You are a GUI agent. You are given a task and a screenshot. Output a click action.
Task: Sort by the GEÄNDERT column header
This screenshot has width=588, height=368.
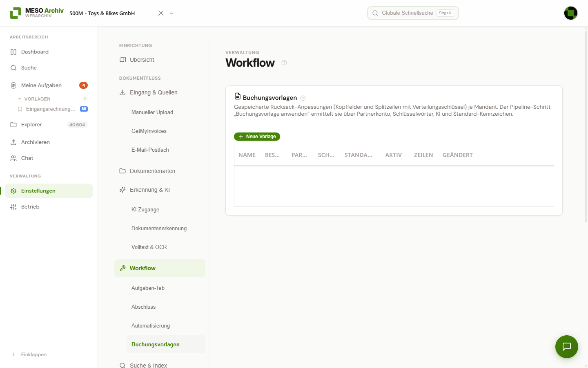(x=458, y=155)
